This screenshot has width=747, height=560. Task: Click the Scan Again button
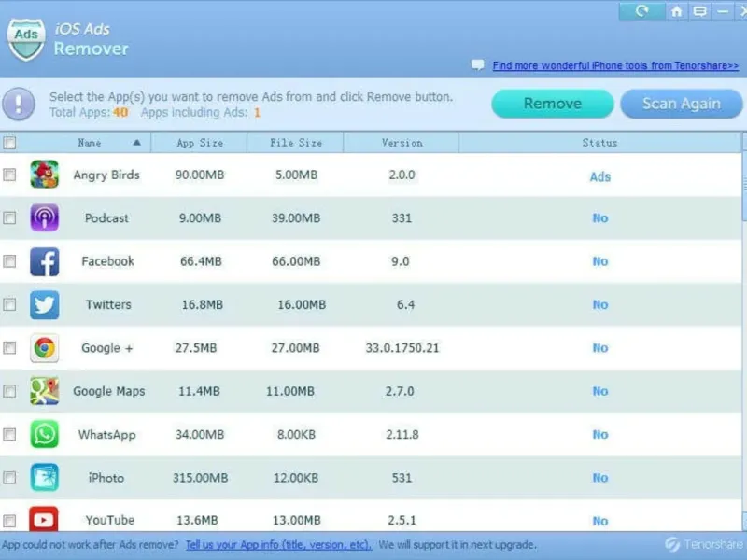point(682,104)
